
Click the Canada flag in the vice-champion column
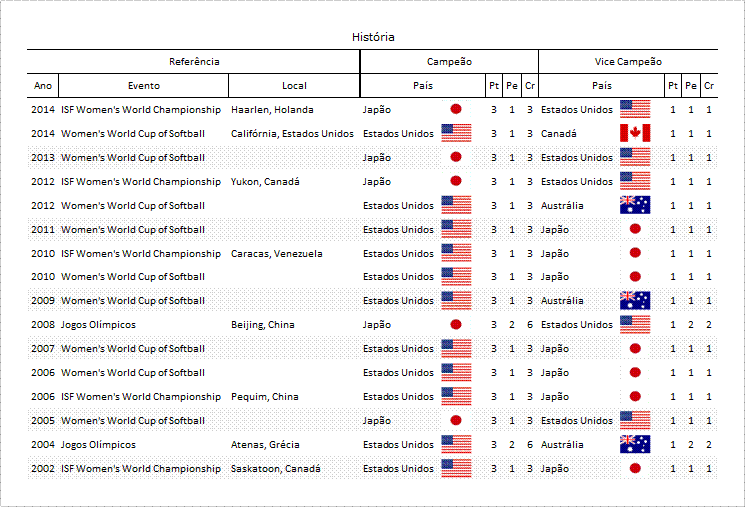pos(635,133)
